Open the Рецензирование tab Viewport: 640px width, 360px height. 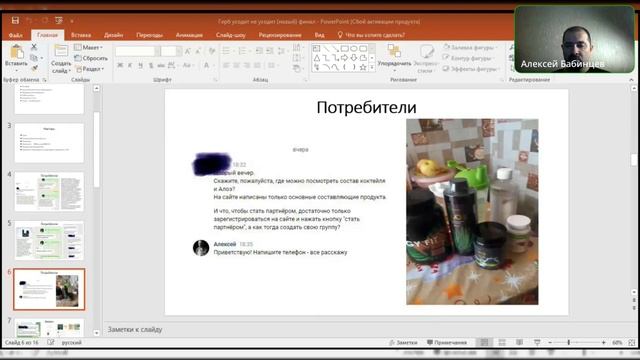click(x=280, y=35)
